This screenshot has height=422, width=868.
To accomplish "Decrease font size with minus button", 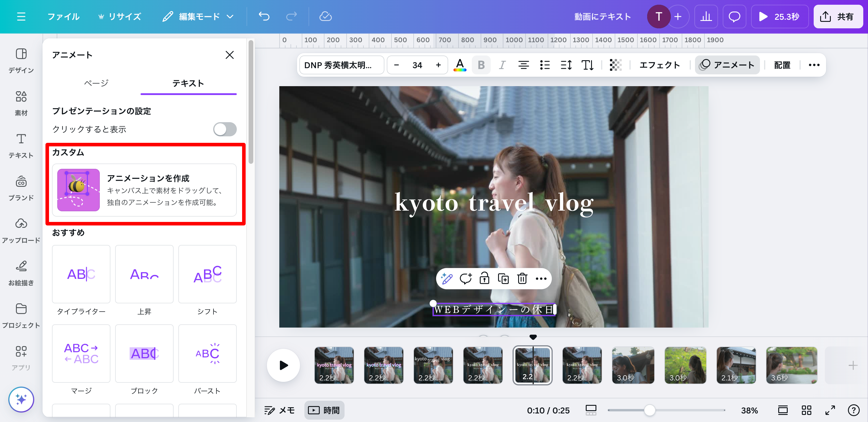I will (397, 65).
